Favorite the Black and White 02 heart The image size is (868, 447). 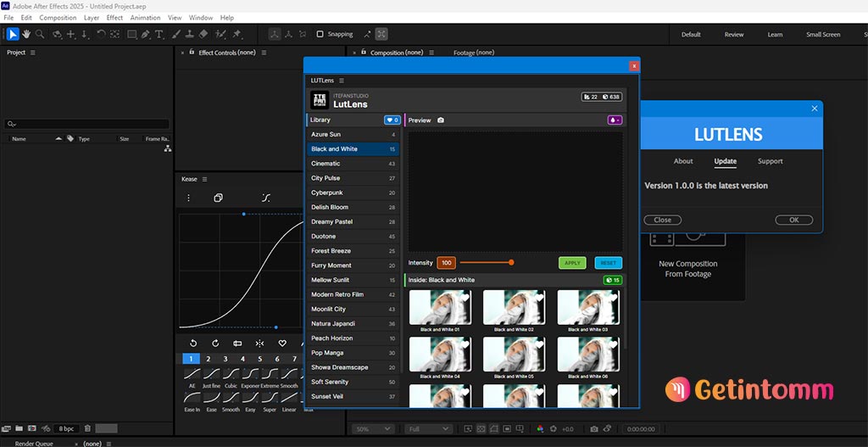(538, 298)
